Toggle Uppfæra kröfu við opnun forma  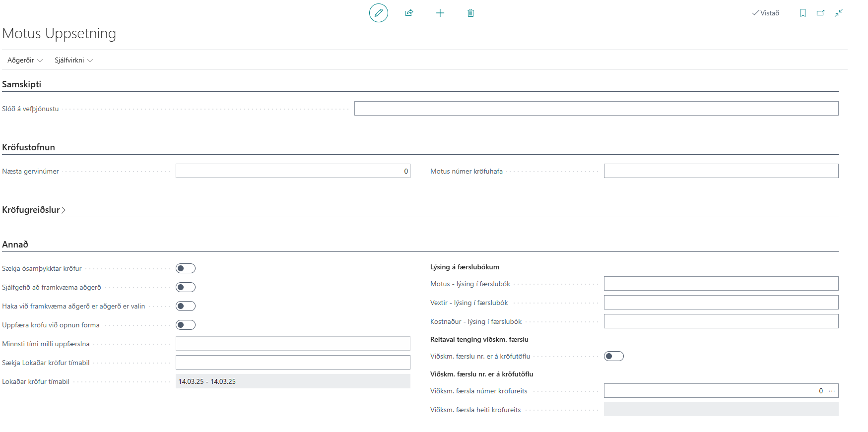[186, 325]
